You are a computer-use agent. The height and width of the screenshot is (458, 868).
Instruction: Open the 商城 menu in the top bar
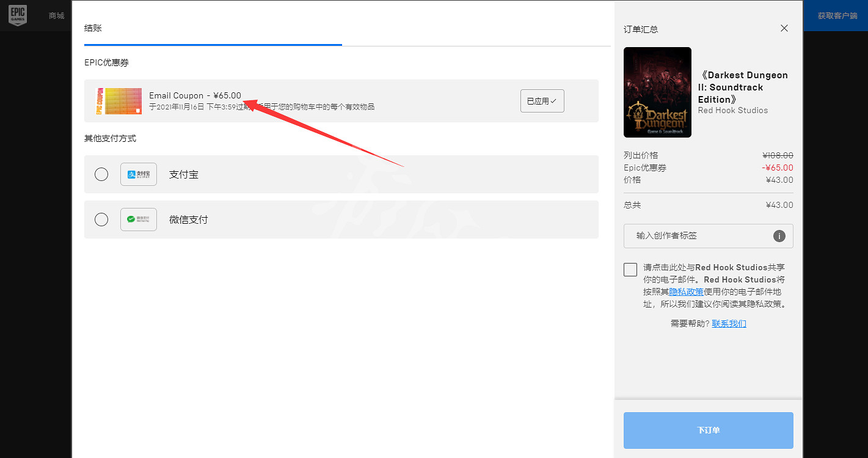56,15
